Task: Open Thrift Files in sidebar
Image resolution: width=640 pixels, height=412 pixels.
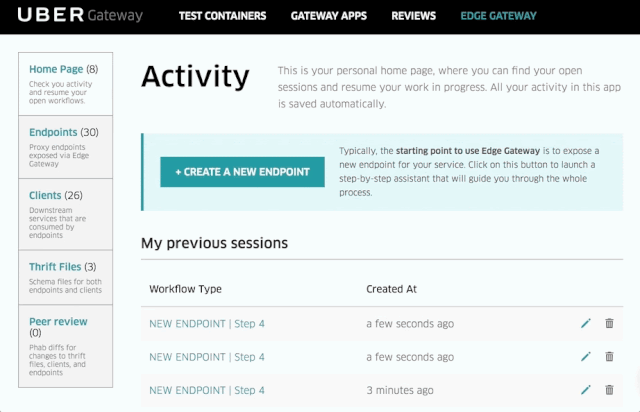Action: point(59,267)
